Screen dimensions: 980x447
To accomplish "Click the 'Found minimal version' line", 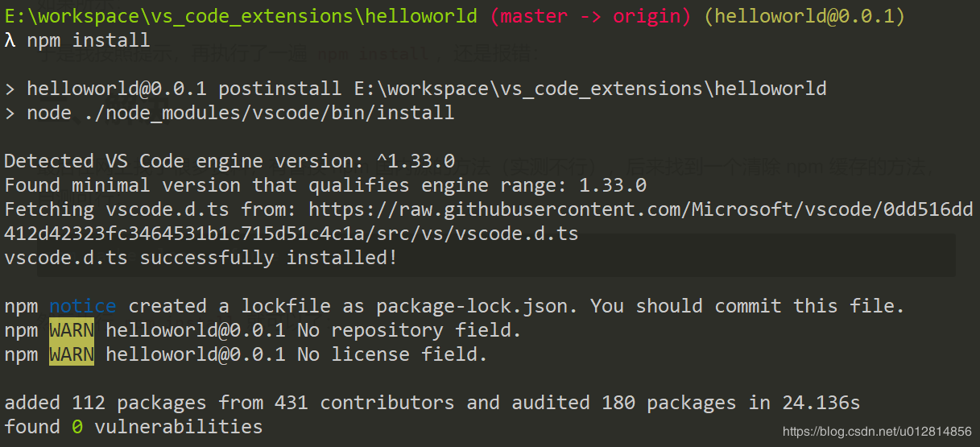I will (x=325, y=185).
